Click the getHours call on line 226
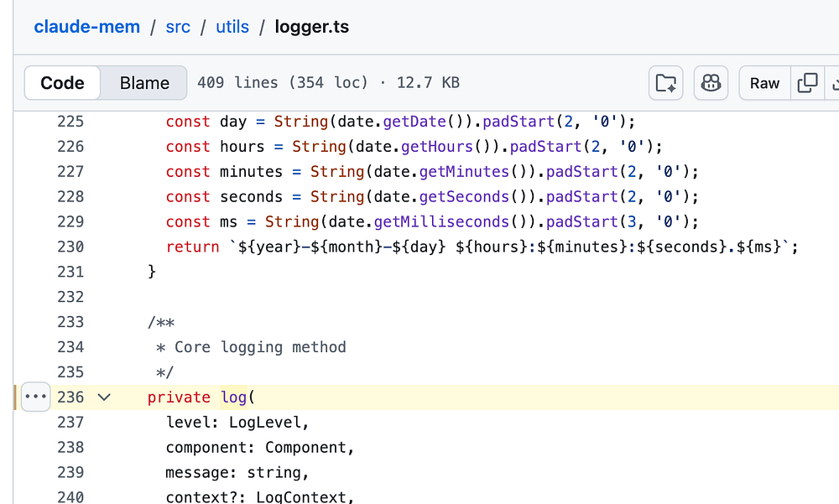839x504 pixels. [437, 147]
